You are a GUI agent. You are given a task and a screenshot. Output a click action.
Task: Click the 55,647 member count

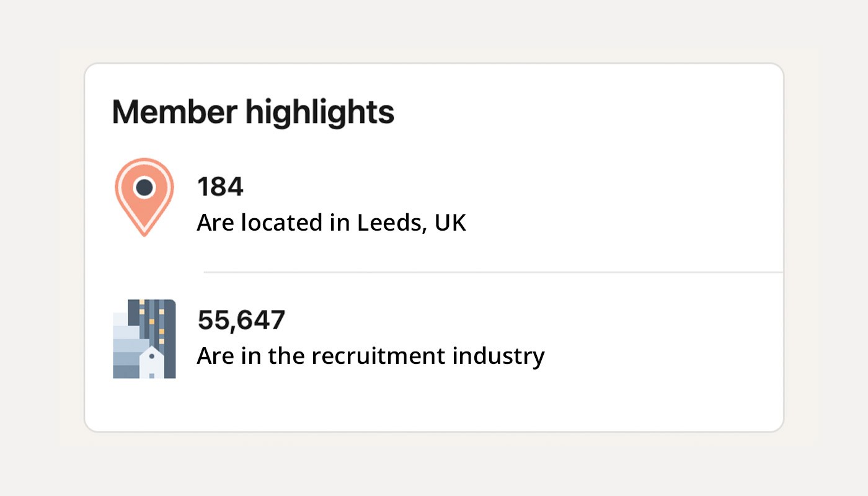point(242,320)
